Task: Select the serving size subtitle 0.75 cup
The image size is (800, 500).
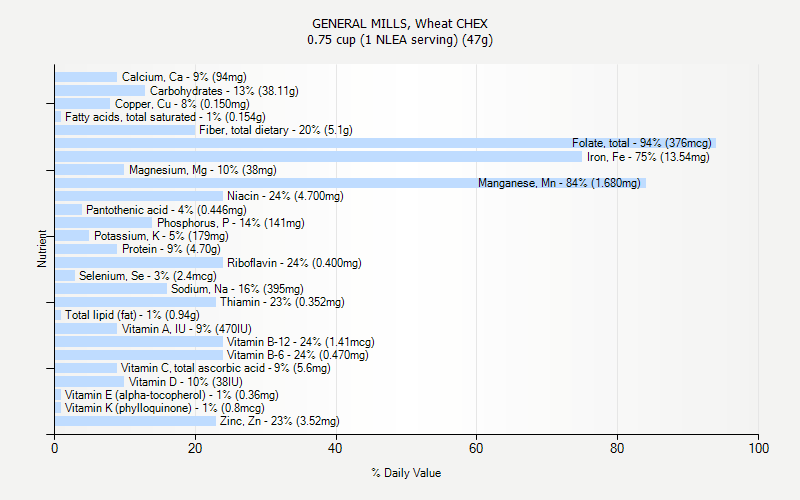Action: pos(400,40)
